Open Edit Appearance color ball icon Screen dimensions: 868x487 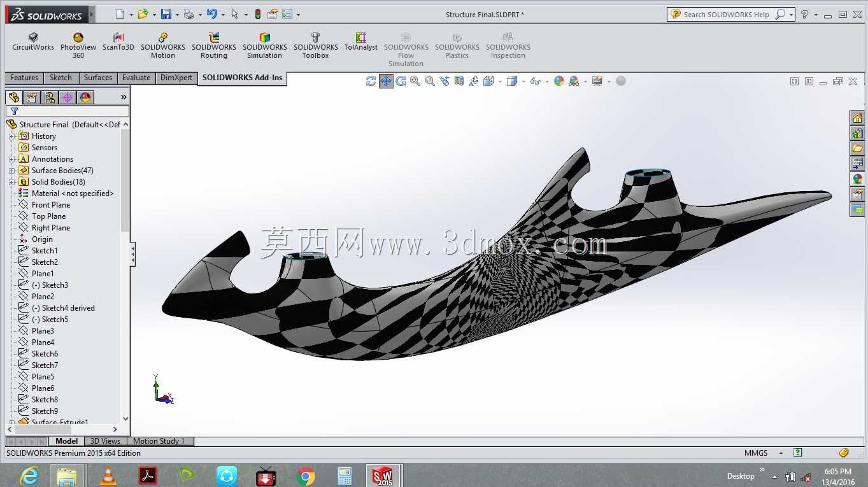click(559, 81)
